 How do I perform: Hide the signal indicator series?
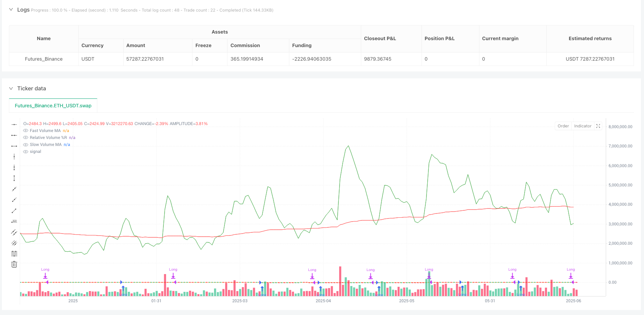tap(25, 152)
